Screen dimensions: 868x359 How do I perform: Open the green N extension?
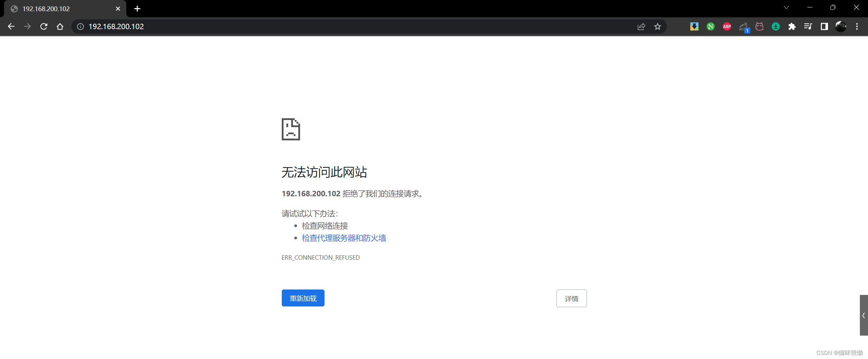tap(710, 26)
